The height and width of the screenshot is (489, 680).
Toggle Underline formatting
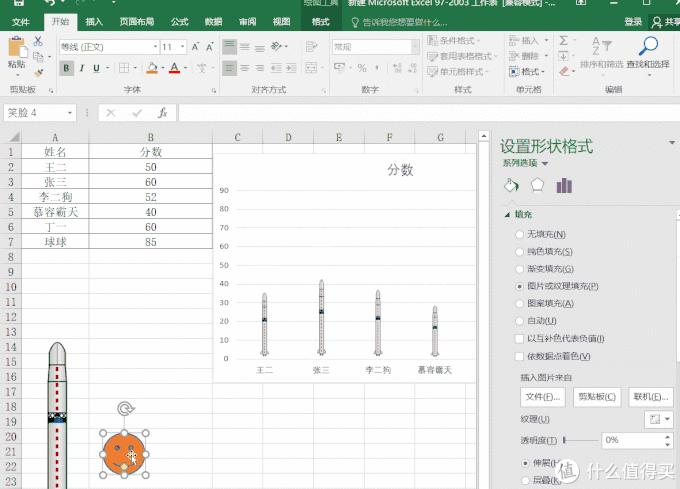coord(96,68)
